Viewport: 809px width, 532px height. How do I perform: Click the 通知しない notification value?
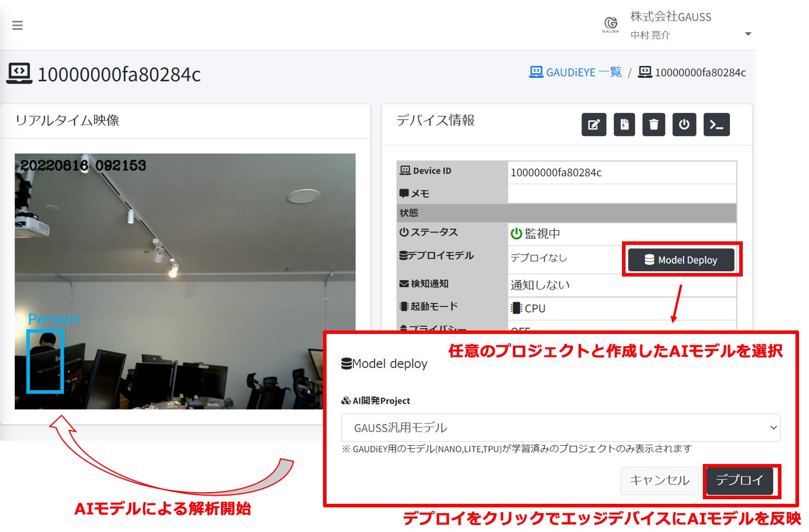[x=540, y=285]
